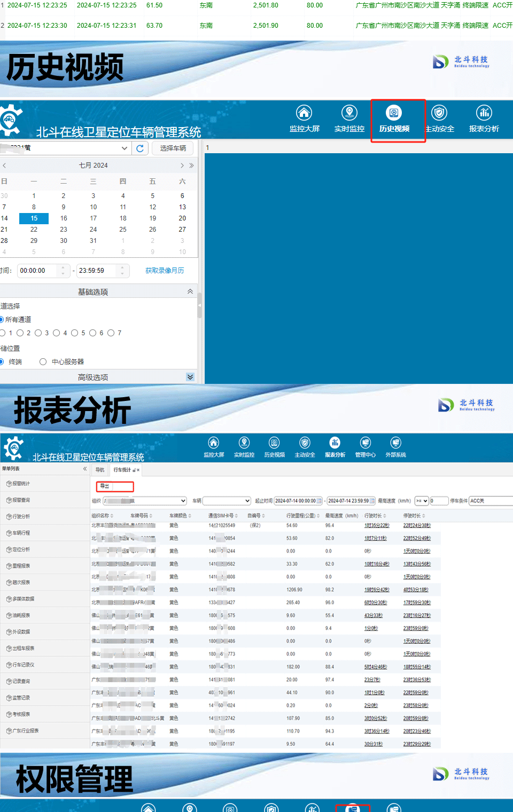Click the 选择车辆 button
Viewport: 513px width, 812px height.
click(x=173, y=148)
